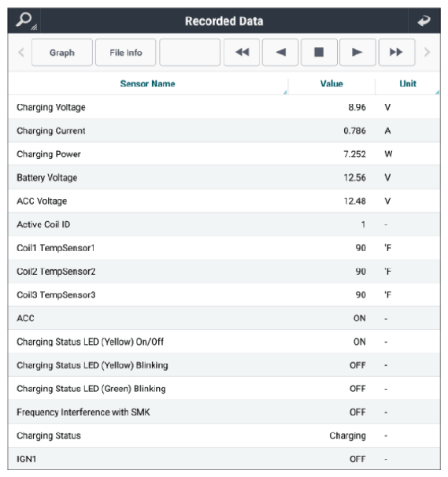The width and height of the screenshot is (448, 477).
Task: Select the IGN1 row
Action: pos(224,458)
